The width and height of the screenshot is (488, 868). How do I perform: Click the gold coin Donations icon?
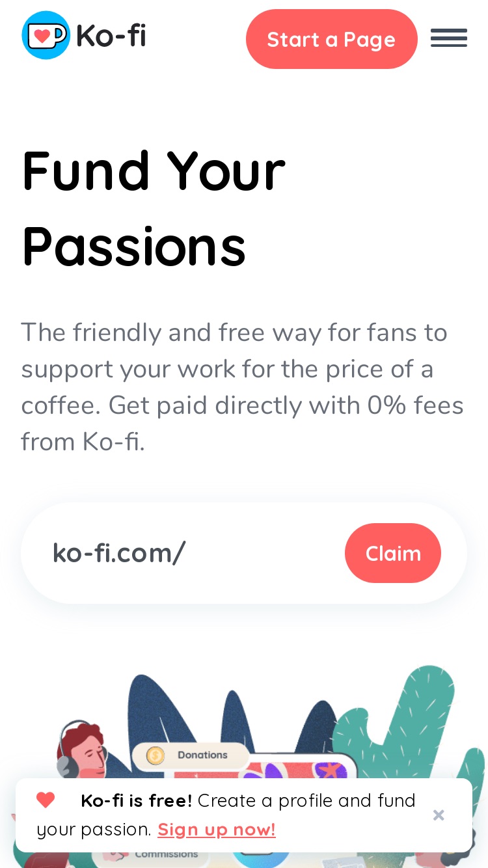pos(155,755)
